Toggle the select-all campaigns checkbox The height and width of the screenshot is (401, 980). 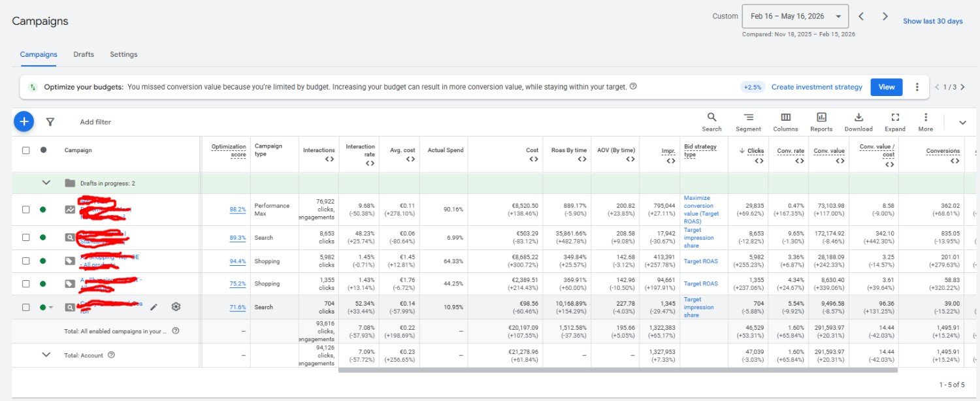click(x=26, y=150)
